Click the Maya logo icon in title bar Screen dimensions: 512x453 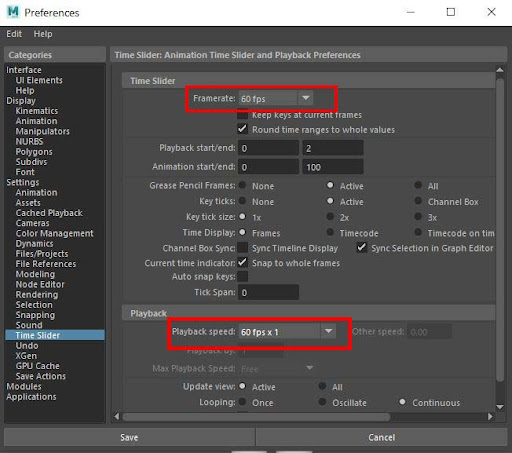click(13, 12)
